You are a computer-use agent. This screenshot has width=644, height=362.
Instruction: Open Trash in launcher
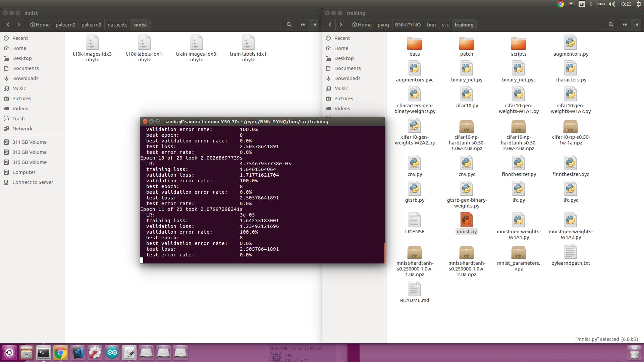634,353
